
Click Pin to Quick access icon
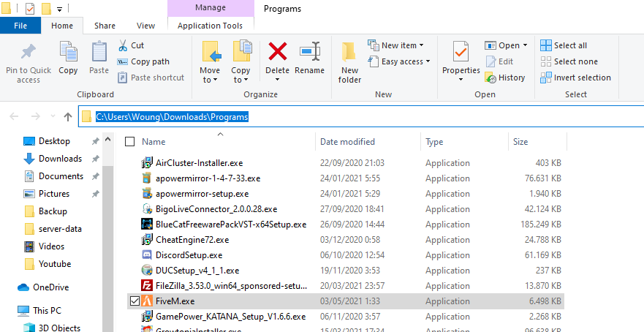29,52
